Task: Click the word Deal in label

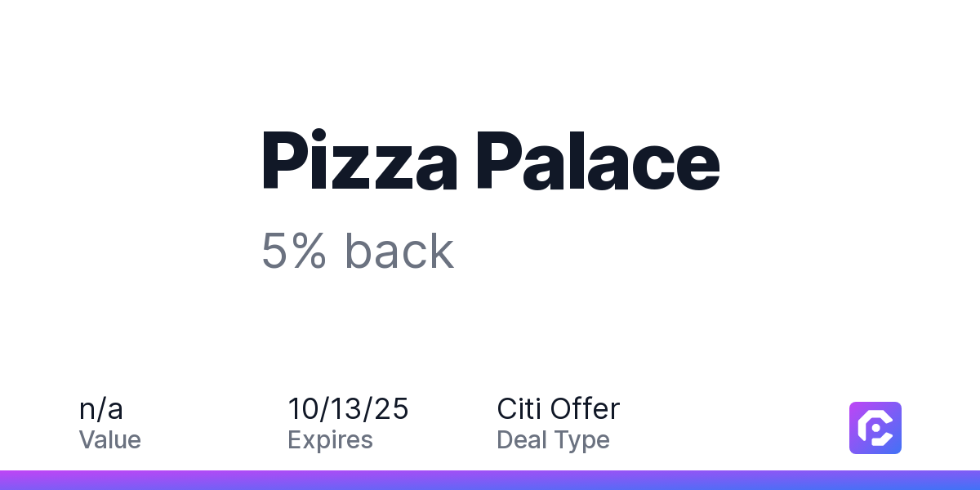Action: (519, 440)
